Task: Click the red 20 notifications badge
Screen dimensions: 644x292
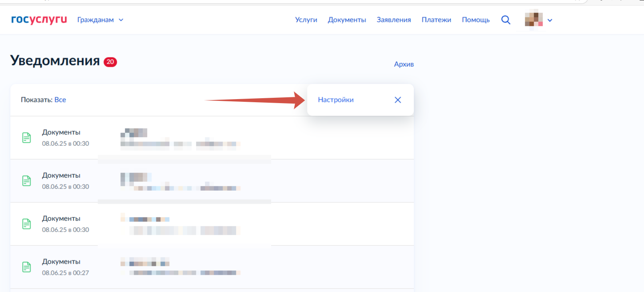Action: coord(110,62)
